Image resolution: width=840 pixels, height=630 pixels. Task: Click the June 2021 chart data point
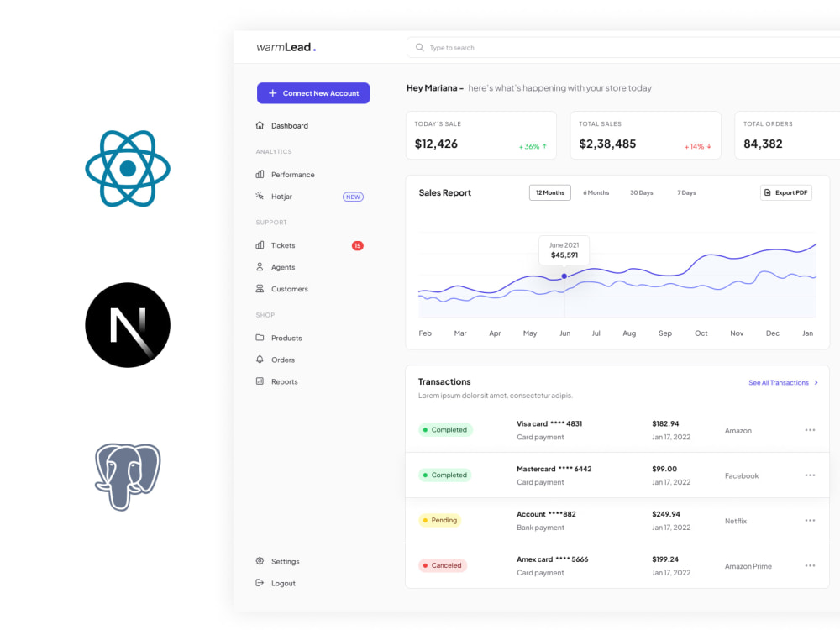[564, 276]
